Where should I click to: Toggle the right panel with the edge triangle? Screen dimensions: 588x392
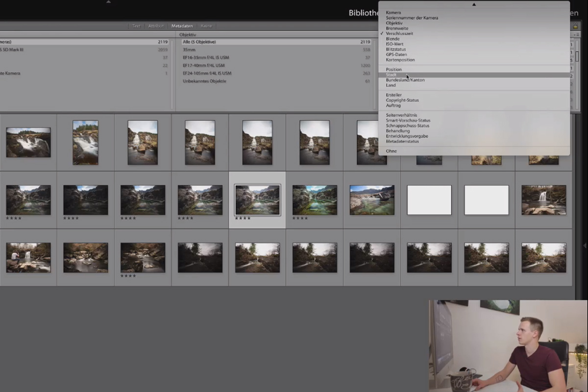[585, 245]
